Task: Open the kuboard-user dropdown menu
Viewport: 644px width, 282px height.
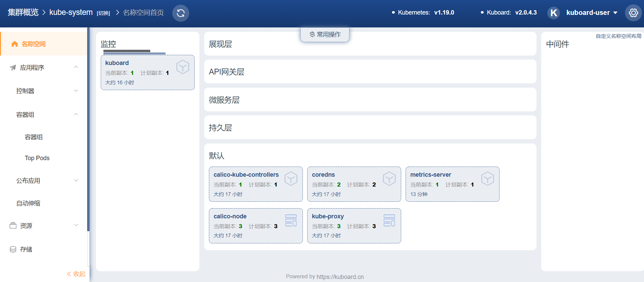Action: coord(592,13)
